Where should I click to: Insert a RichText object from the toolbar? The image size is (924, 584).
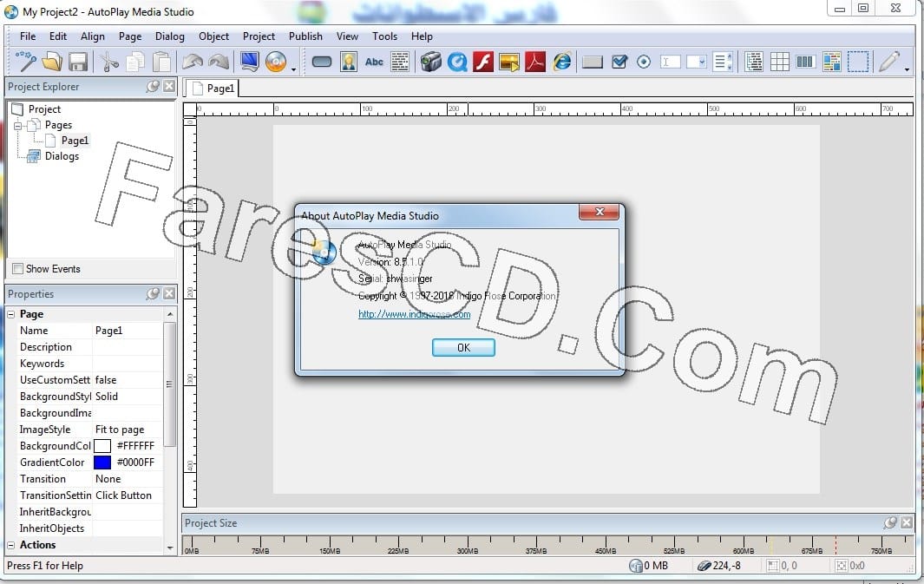tap(831, 62)
